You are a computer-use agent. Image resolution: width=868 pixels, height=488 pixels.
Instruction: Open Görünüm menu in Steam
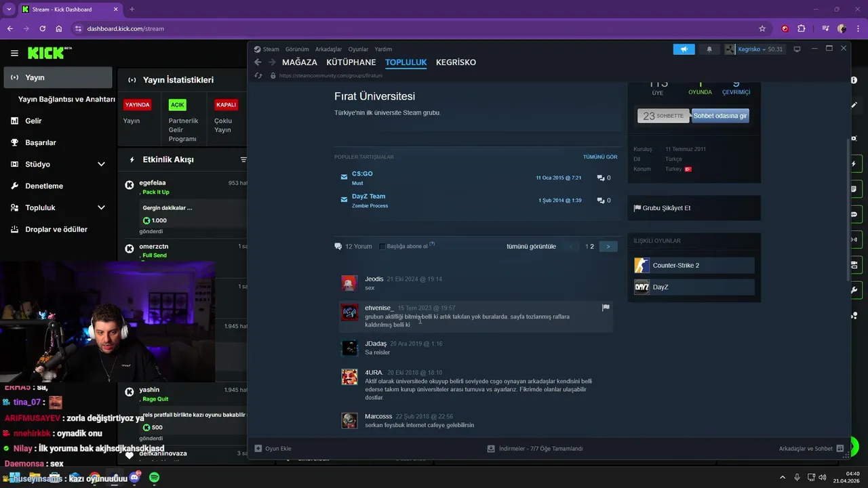[x=297, y=49]
